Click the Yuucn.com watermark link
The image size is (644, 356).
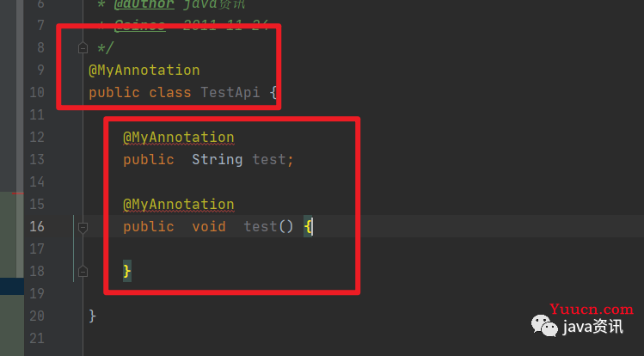pos(592,310)
